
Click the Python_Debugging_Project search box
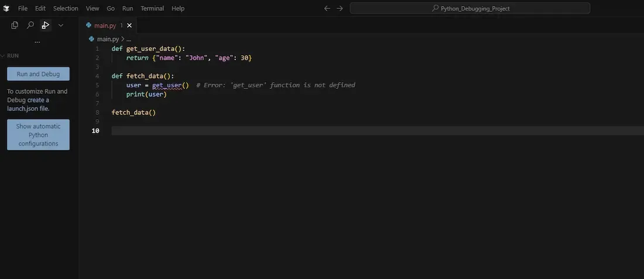pyautogui.click(x=470, y=8)
